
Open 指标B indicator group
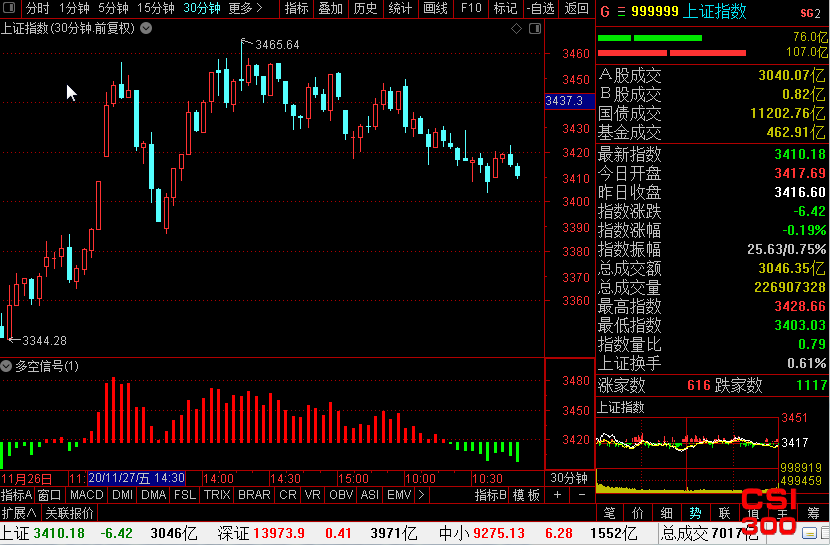(490, 495)
